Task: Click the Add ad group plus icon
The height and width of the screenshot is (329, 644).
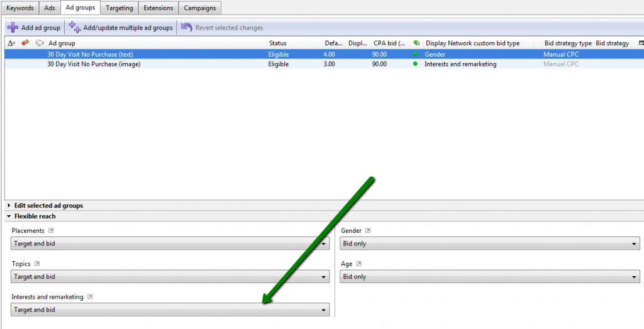Action: pos(13,28)
